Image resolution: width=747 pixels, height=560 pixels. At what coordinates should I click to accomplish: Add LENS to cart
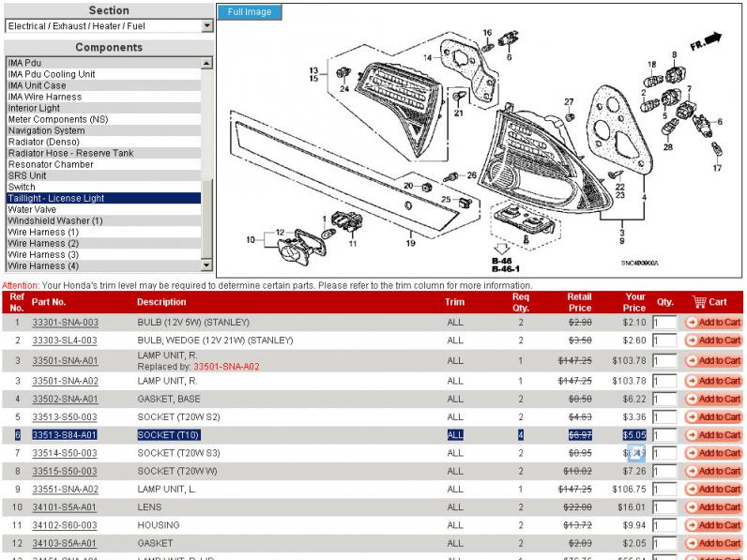point(713,507)
